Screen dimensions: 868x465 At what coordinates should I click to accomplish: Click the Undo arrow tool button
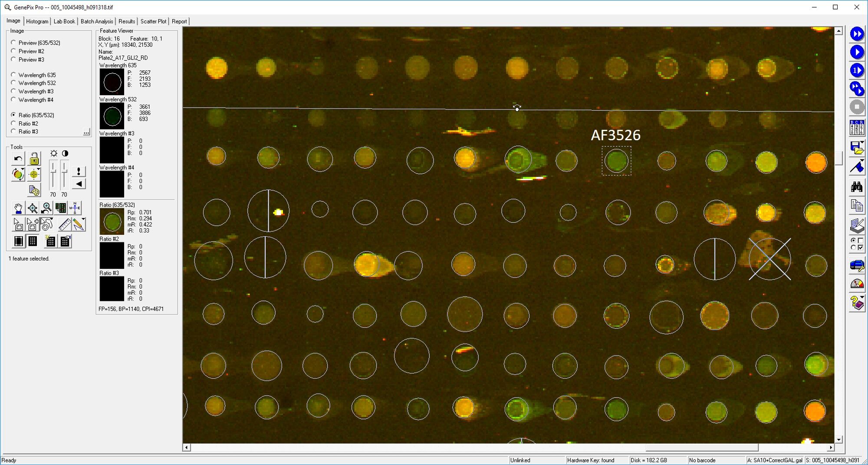tap(18, 159)
